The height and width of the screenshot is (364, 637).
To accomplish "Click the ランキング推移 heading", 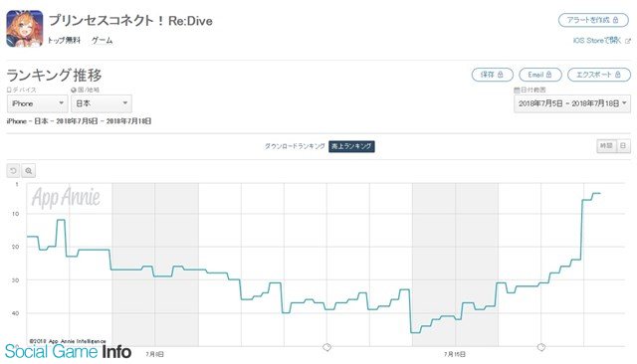I will pyautogui.click(x=54, y=76).
